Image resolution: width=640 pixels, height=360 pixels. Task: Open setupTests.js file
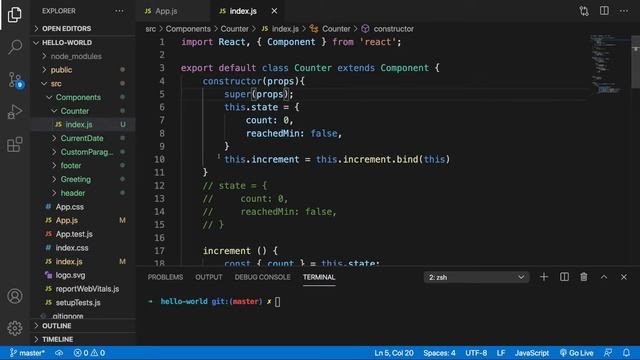click(83, 303)
